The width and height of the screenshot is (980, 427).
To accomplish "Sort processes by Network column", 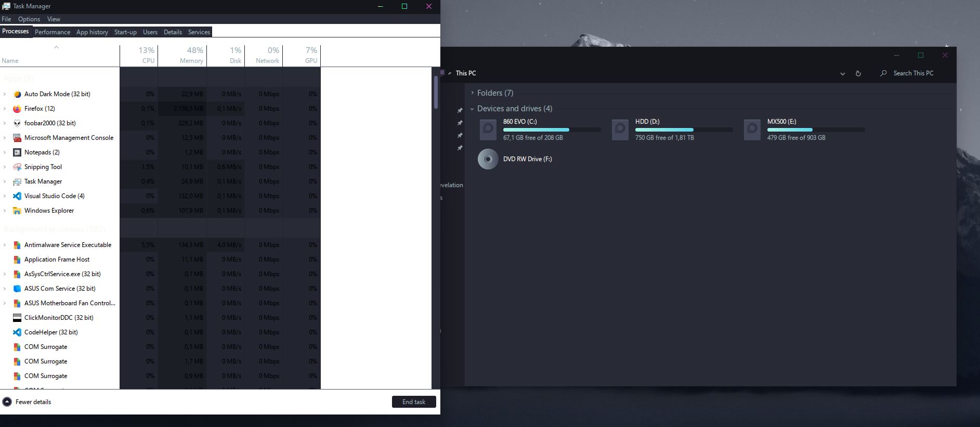I will tap(264, 56).
